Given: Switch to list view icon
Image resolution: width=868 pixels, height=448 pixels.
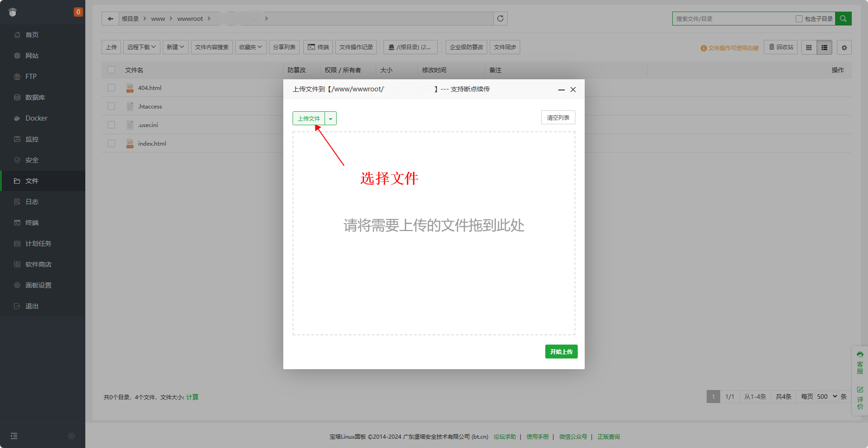Looking at the screenshot, I should click(x=824, y=47).
